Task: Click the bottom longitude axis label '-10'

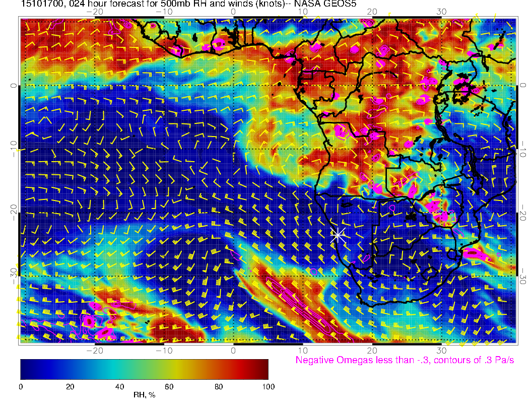Action: (x=164, y=351)
